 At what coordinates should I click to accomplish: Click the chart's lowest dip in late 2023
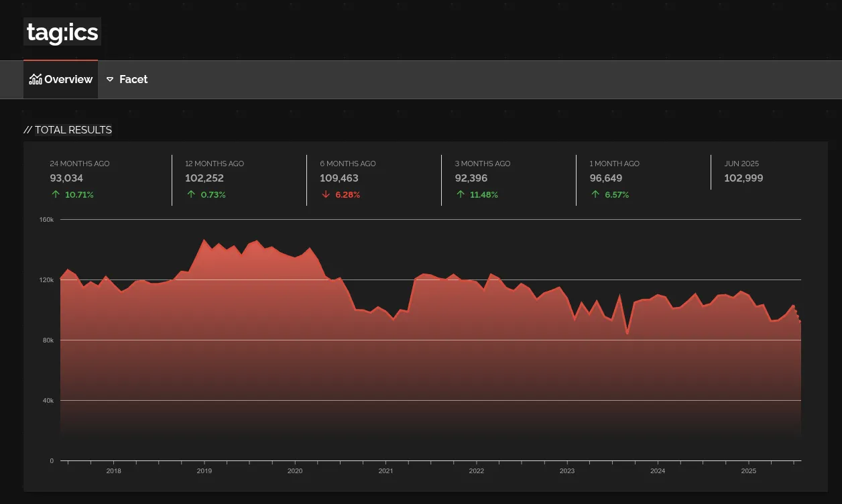[x=627, y=332]
